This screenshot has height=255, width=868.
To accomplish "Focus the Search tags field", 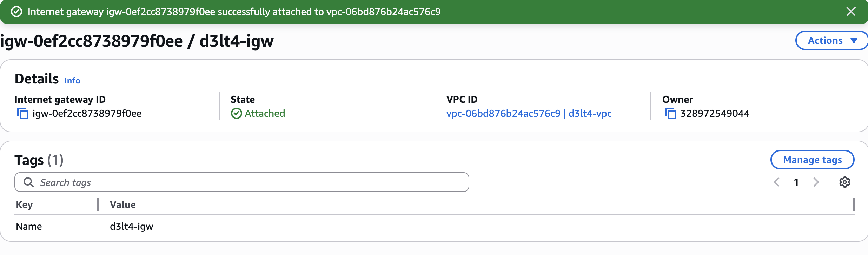I will click(246, 182).
